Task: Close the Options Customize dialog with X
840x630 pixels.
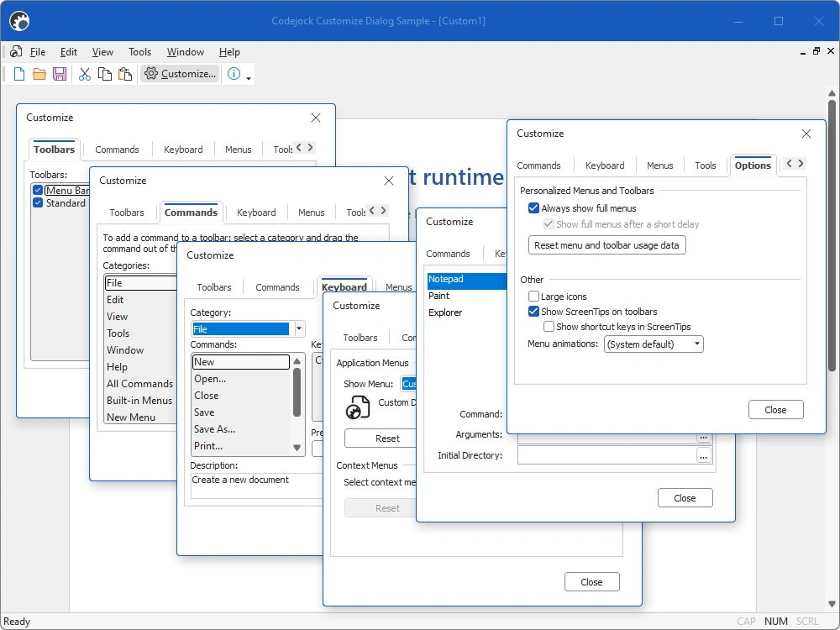Action: pos(806,134)
